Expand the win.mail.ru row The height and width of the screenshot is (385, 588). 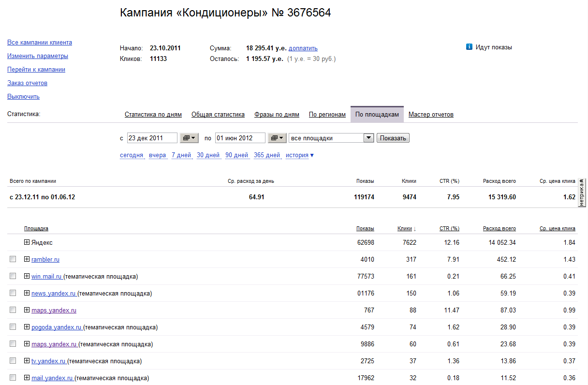[27, 276]
